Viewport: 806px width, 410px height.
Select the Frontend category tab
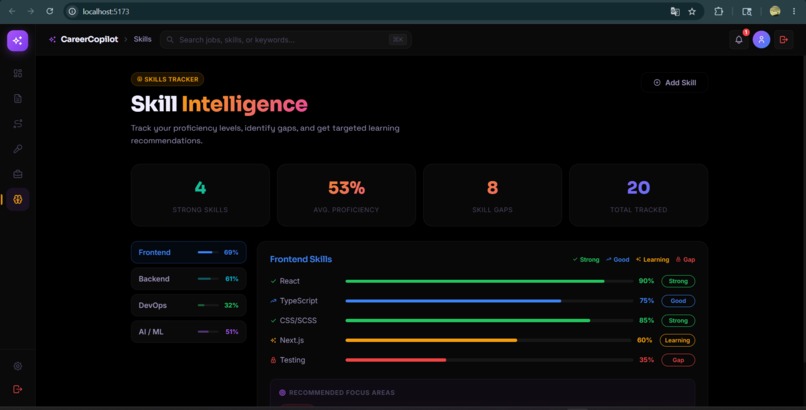point(189,252)
